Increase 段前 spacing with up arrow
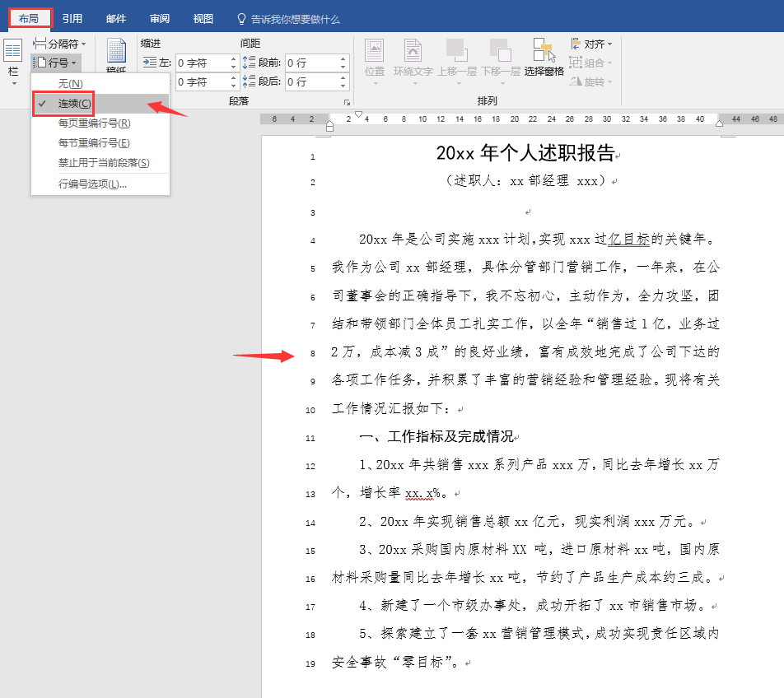Screen dimensions: 784x698 point(343,59)
